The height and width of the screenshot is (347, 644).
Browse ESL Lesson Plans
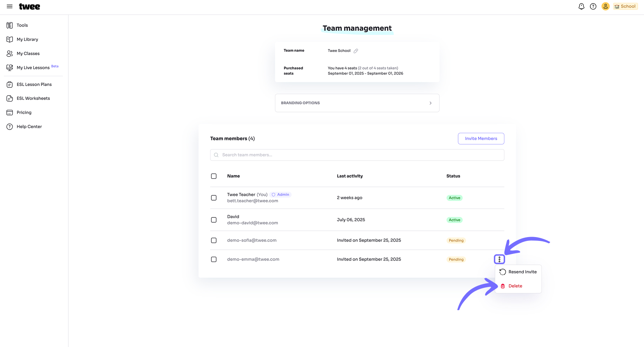point(34,84)
